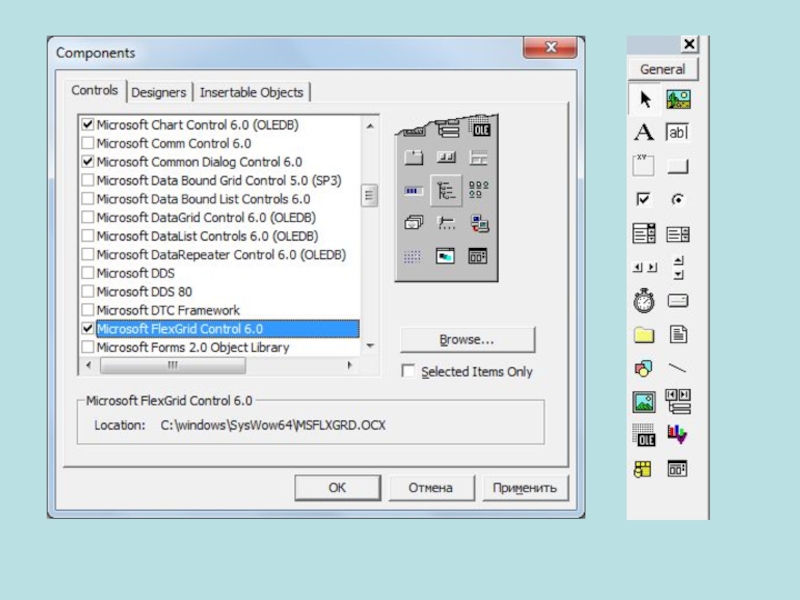This screenshot has width=800, height=600.
Task: Select the Label control (letter A)
Action: point(645,132)
